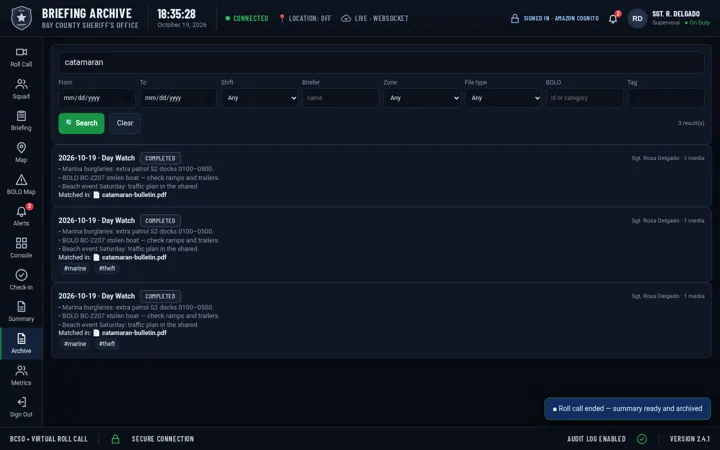Expand the Shift dropdown
The width and height of the screenshot is (720, 450).
point(259,98)
